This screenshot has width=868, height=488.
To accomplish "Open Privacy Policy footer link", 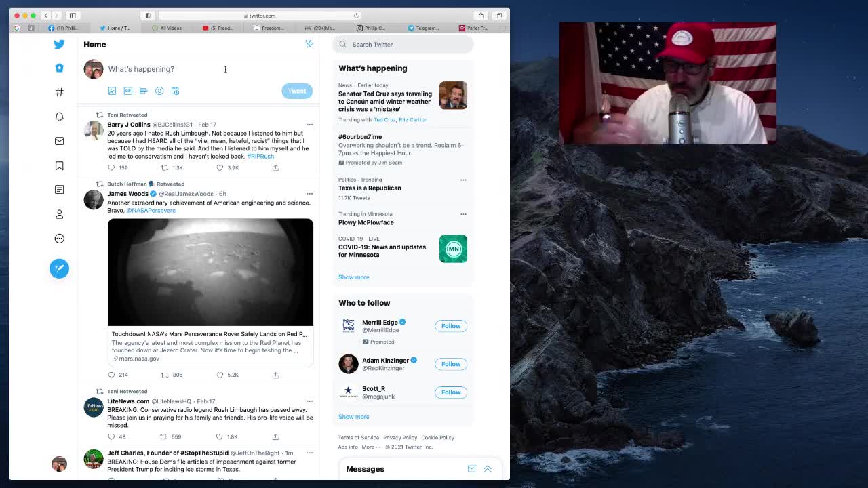I will tap(400, 438).
